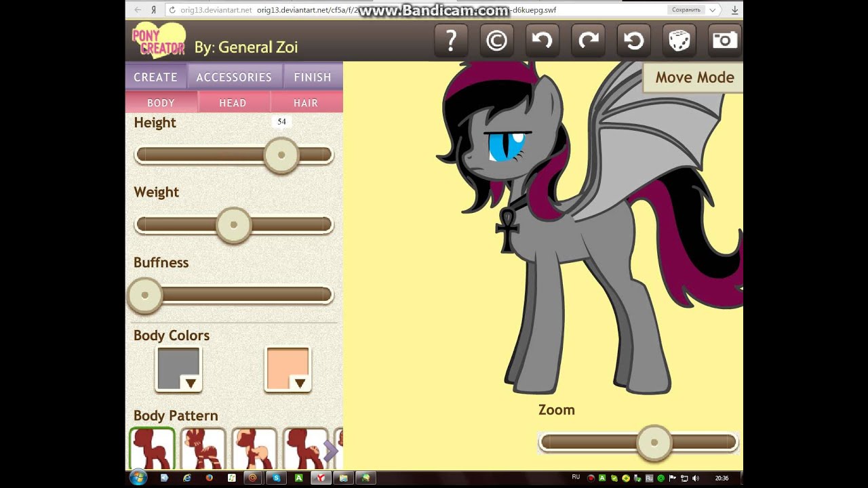
Task: Open the ACCESSORIES tab
Action: pyautogui.click(x=234, y=77)
